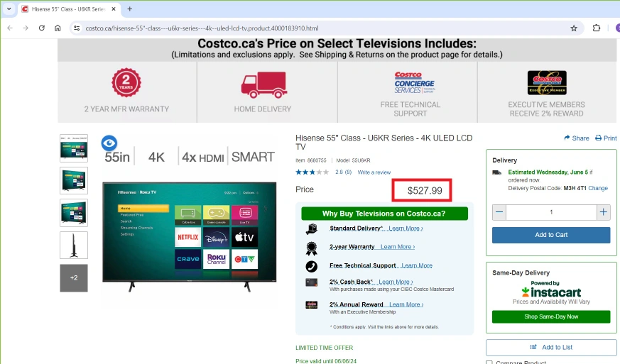Go back to the previous page
This screenshot has height=364, width=620.
pyautogui.click(x=10, y=28)
